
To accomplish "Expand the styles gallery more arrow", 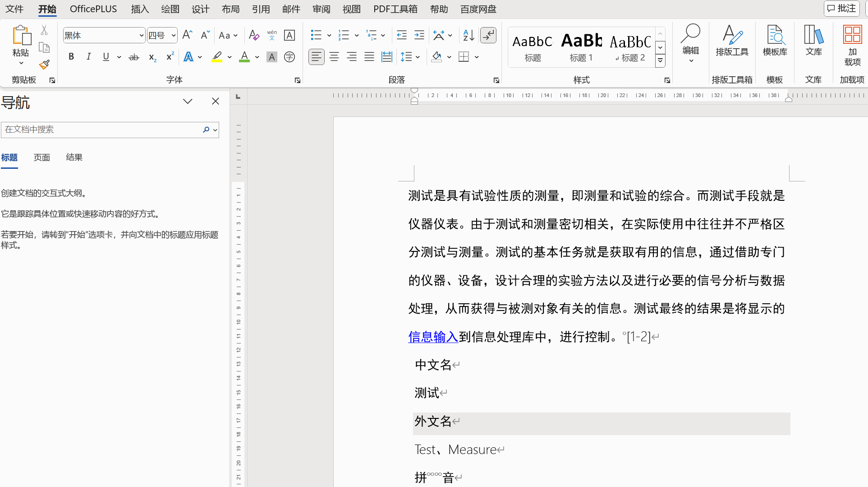I will tap(660, 61).
